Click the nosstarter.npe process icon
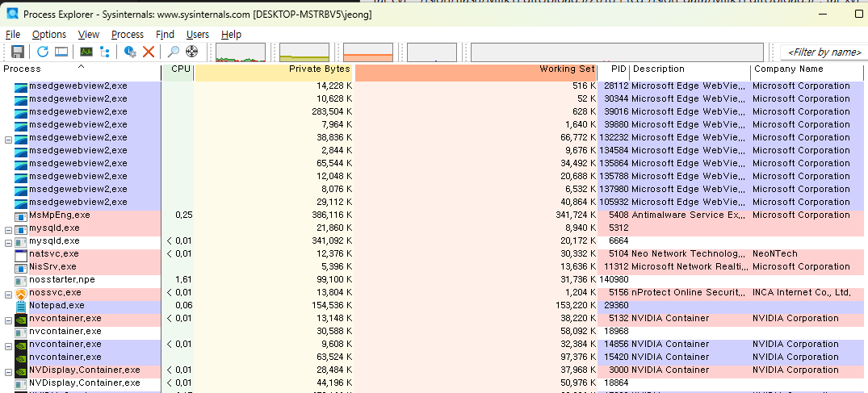This screenshot has width=868, height=393. coord(20,279)
